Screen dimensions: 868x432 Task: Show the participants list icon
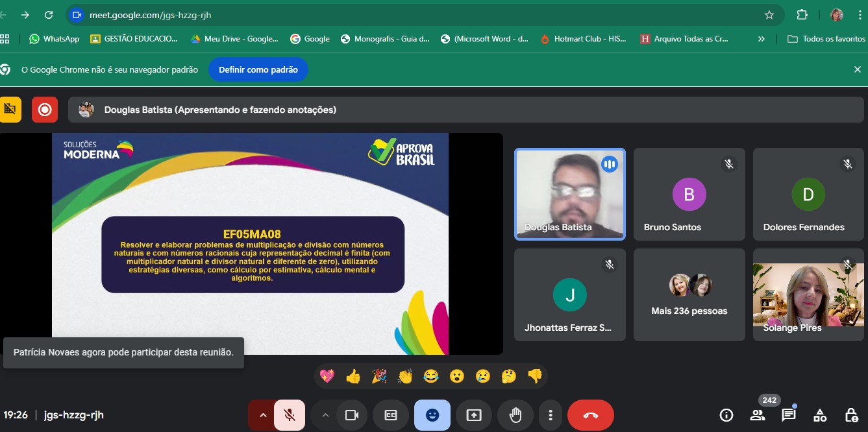pos(757,415)
